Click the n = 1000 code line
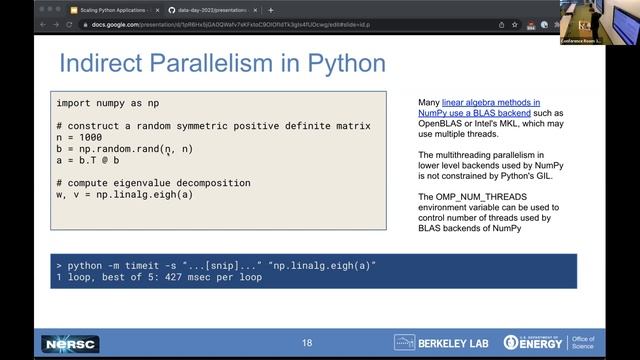Image resolution: width=640 pixels, height=360 pixels. click(x=79, y=138)
